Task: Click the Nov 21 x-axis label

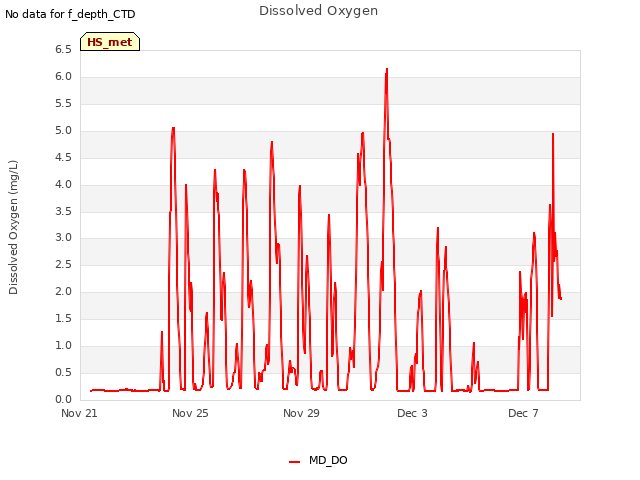Action: coord(79,413)
